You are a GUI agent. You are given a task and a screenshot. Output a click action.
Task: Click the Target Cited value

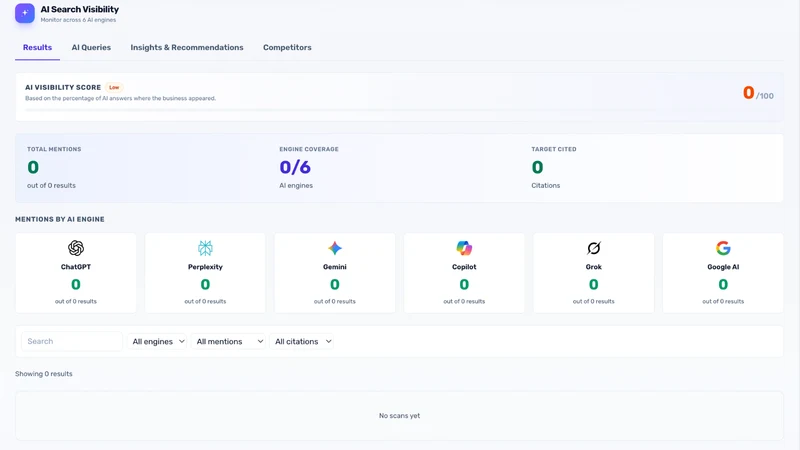tap(537, 167)
